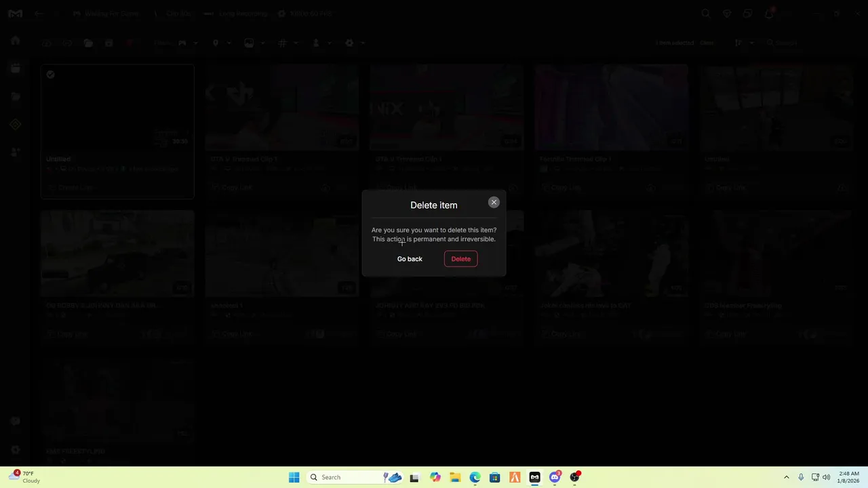Uncheck the selected Untitled clip checkmark
Viewport: 868px width, 488px height.
click(x=50, y=75)
